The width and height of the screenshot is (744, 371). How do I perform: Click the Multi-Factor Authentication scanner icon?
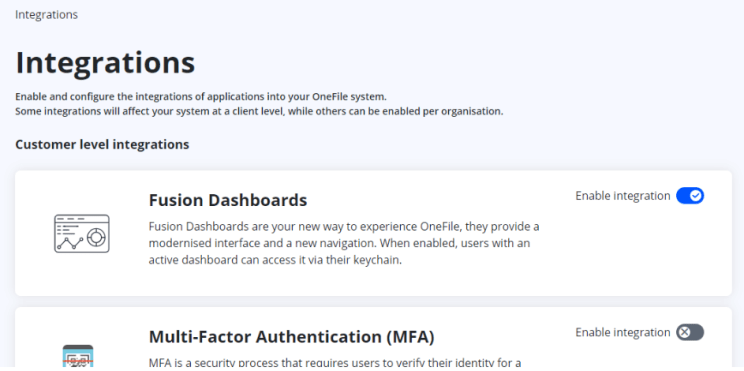[78, 357]
